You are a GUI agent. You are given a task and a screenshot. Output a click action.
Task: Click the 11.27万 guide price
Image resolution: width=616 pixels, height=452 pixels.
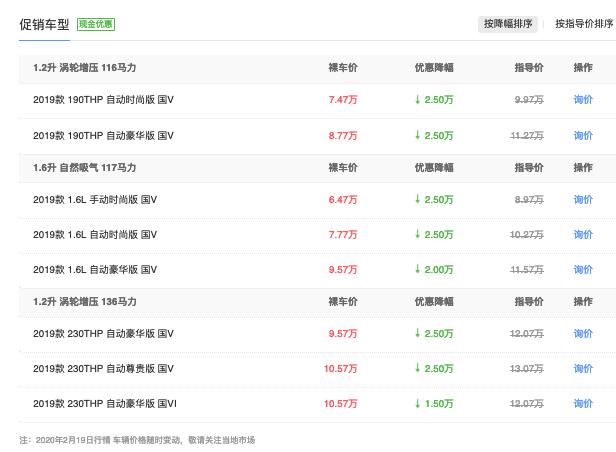[527, 136]
